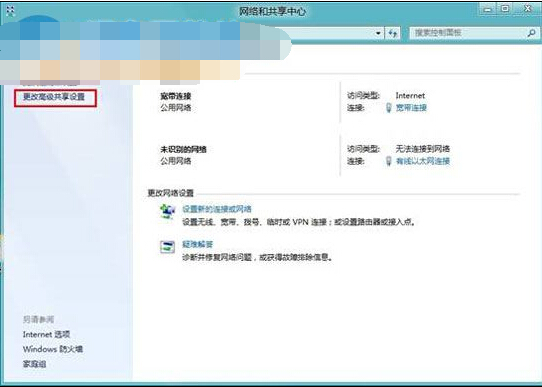Click the address bar refresh button
542x387 pixels.
pos(393,34)
